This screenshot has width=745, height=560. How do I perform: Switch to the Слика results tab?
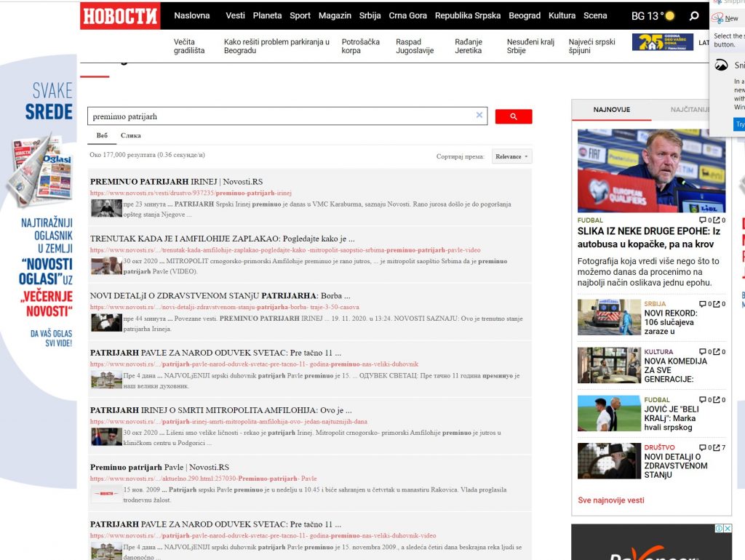click(131, 135)
